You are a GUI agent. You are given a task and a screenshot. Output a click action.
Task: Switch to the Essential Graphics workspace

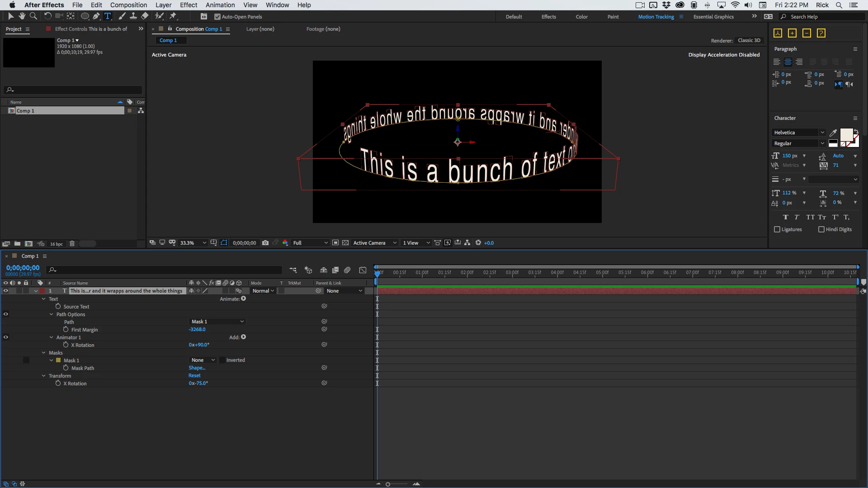pos(713,17)
